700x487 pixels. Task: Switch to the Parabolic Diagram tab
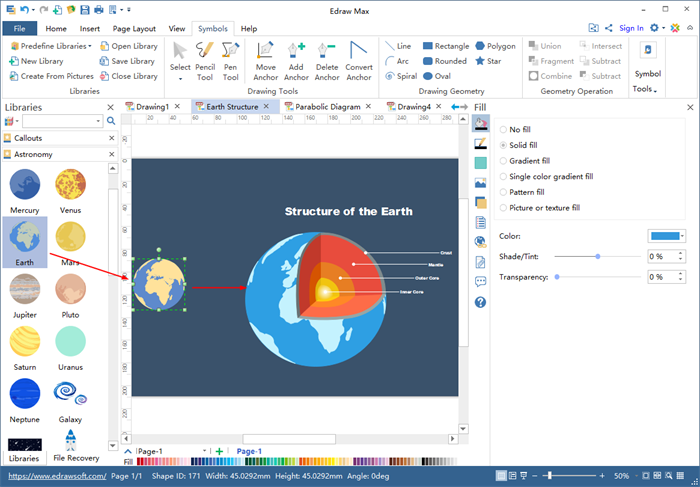coord(325,107)
